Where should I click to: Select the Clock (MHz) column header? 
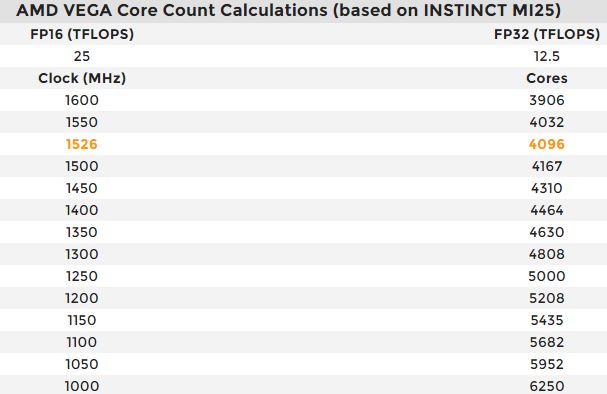pos(82,78)
